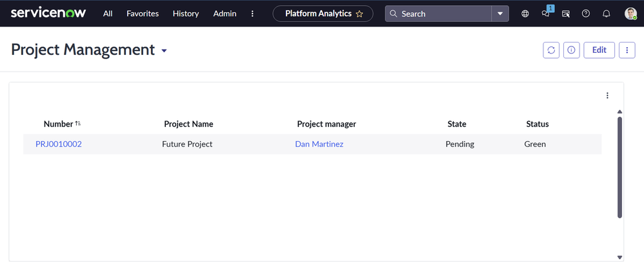
Task: Open the Admin menu
Action: pos(225,14)
